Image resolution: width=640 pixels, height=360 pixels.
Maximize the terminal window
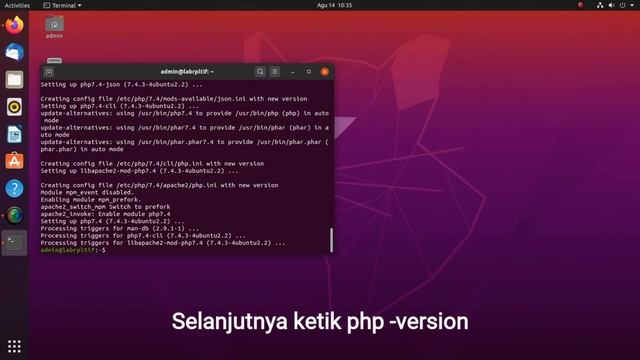(x=309, y=72)
